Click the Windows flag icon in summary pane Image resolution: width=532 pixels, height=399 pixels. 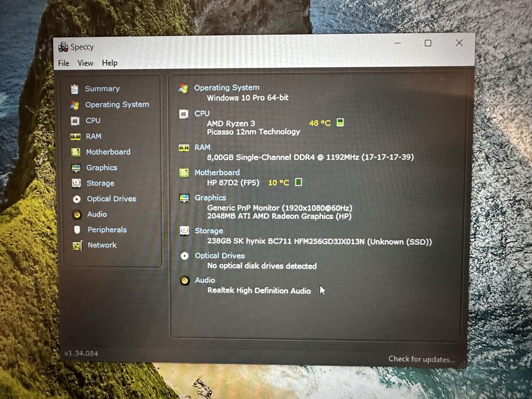pos(184,88)
